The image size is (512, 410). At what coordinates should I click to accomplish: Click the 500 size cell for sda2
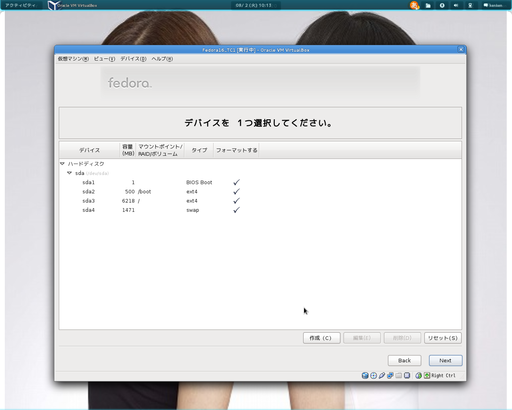click(130, 192)
